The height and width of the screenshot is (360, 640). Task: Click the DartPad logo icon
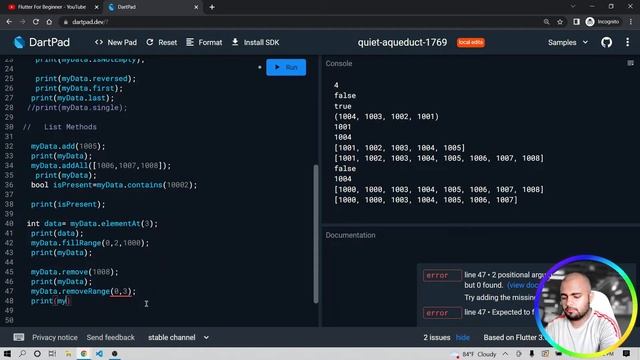(19, 42)
